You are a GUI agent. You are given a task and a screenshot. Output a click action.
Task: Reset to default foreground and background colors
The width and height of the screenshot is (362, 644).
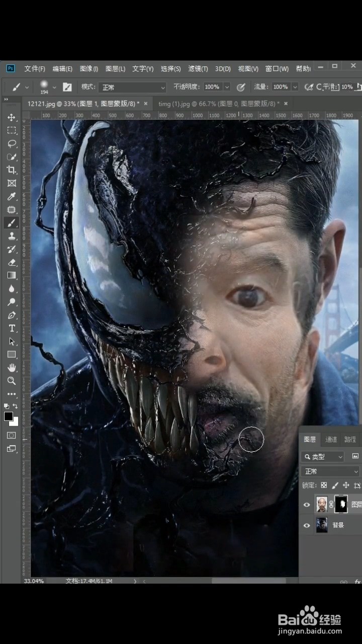[x=7, y=406]
